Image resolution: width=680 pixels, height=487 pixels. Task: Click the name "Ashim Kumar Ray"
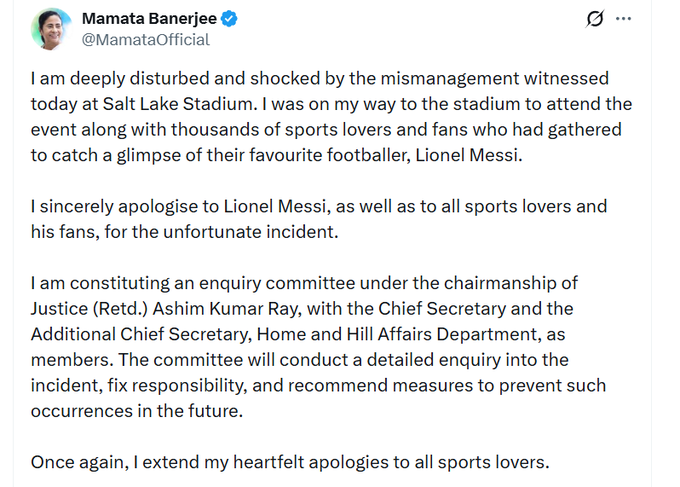[x=257, y=309]
